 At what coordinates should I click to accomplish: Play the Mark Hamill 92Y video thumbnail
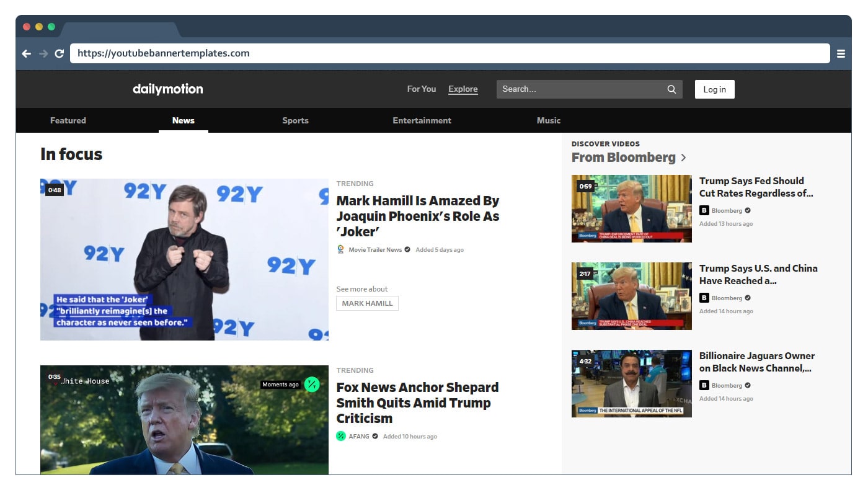tap(184, 259)
